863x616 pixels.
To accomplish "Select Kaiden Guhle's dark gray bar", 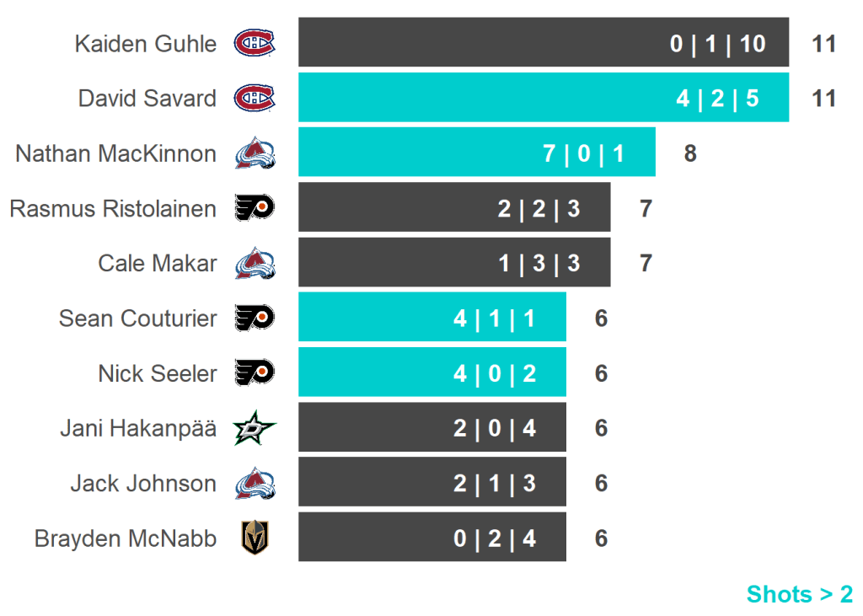I will point(543,43).
